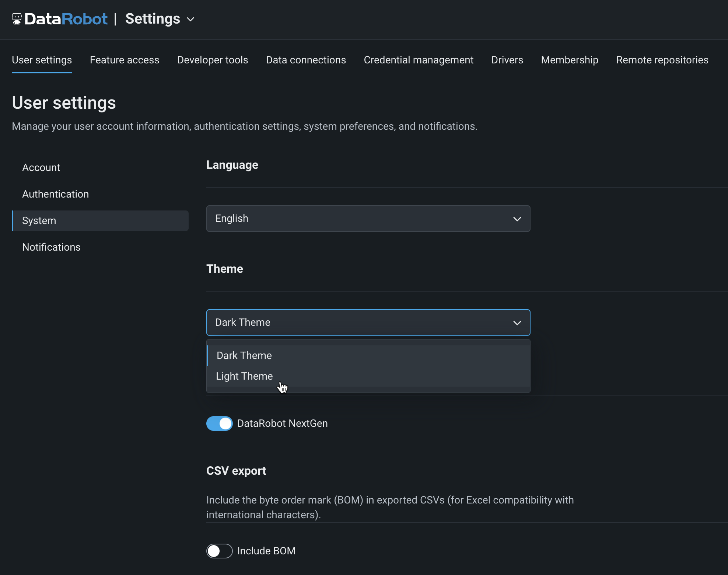
Task: Open the Remote repositories tab
Action: [662, 60]
